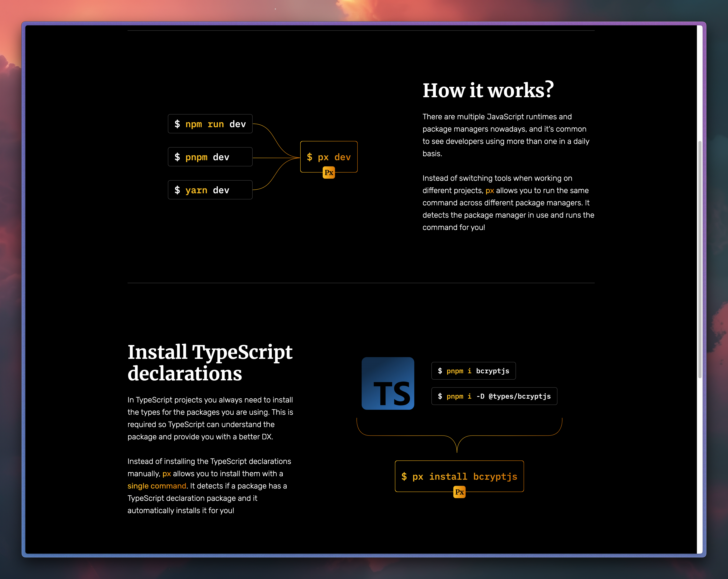Select the "$ yarn dev" command box

click(210, 190)
